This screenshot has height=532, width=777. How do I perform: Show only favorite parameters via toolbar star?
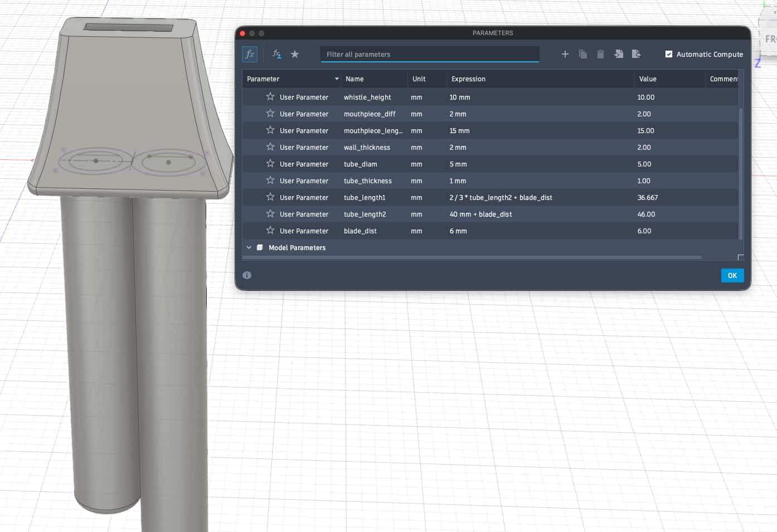pyautogui.click(x=295, y=54)
